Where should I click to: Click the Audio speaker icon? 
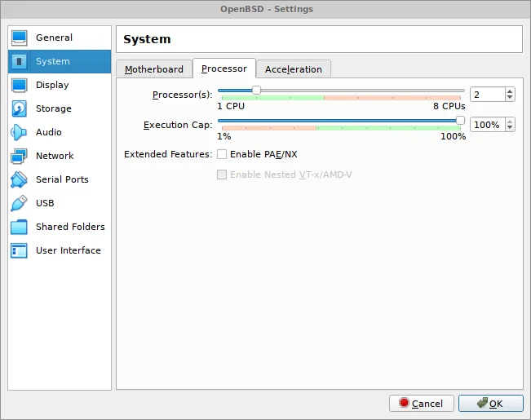pos(20,133)
